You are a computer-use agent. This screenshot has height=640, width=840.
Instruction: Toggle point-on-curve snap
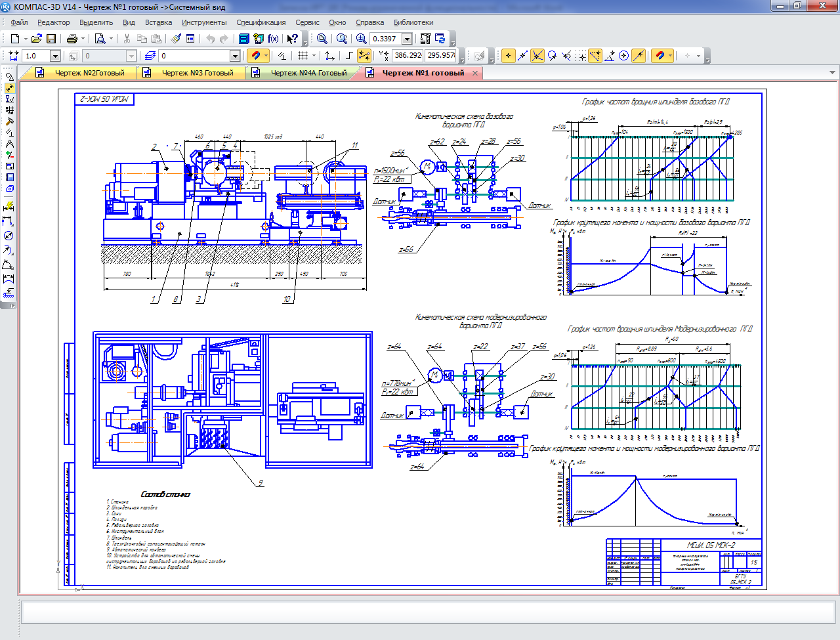639,56
